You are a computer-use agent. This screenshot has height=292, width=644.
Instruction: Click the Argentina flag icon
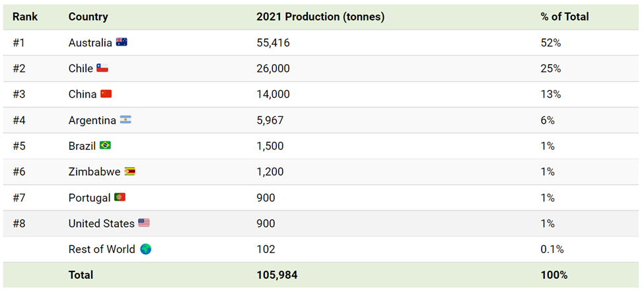125,120
